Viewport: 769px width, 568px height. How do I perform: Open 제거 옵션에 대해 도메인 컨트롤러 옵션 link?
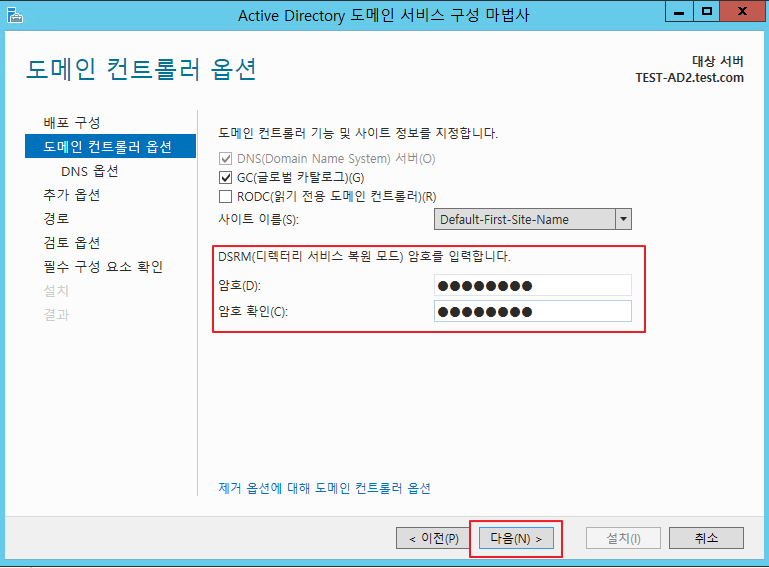coord(324,488)
